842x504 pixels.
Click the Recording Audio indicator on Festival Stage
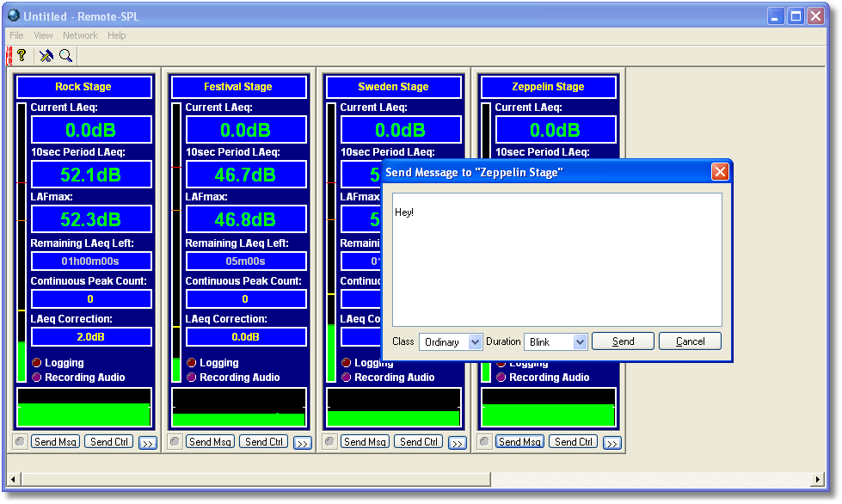point(191,378)
